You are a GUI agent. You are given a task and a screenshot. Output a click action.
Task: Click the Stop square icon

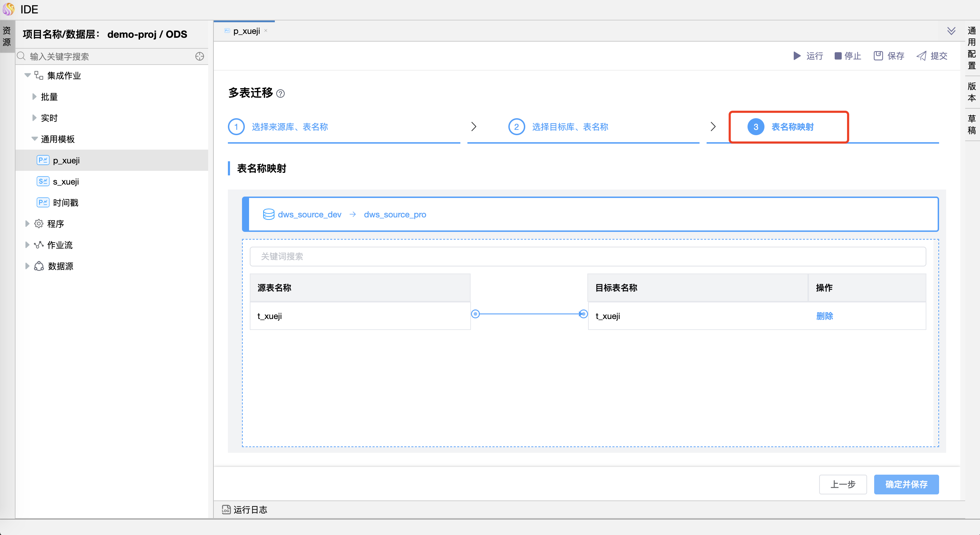[x=838, y=56]
